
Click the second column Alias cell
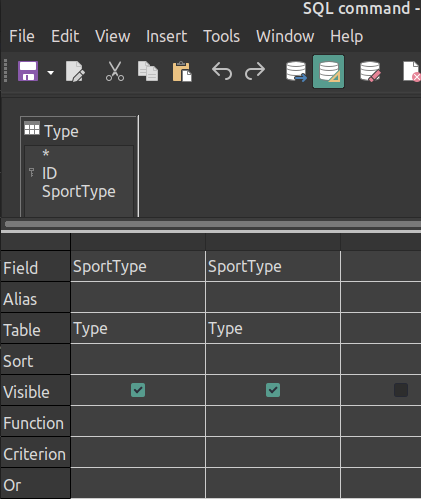pos(273,297)
